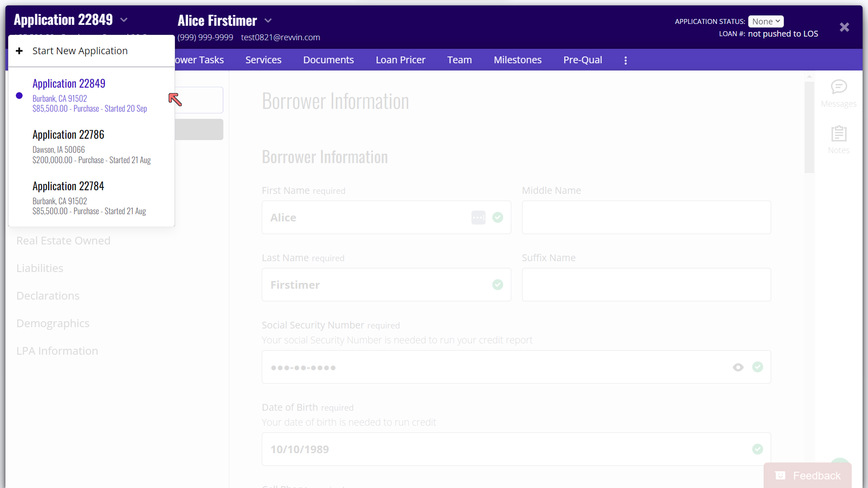Open the Notes clipboard icon
Viewport: 868px width, 488px height.
[x=839, y=134]
